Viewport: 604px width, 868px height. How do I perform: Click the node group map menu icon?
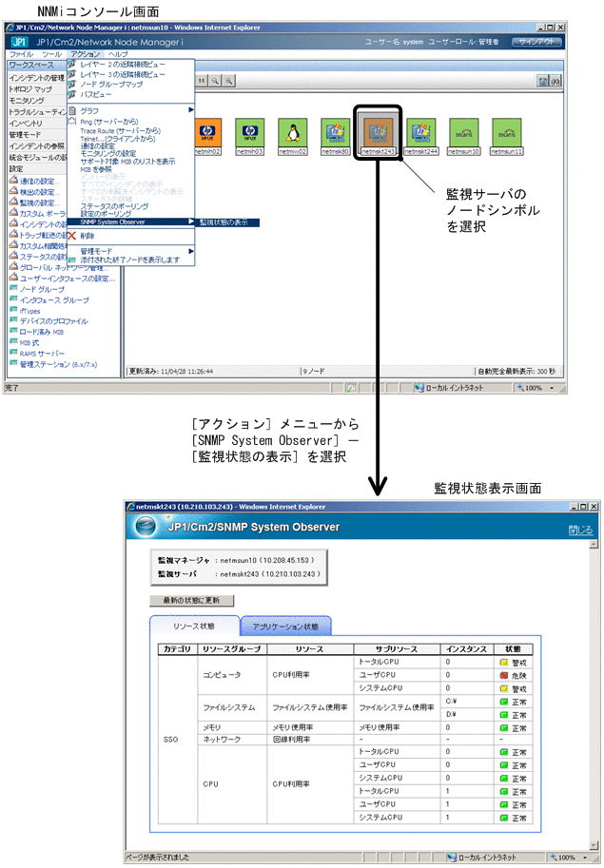(x=72, y=85)
